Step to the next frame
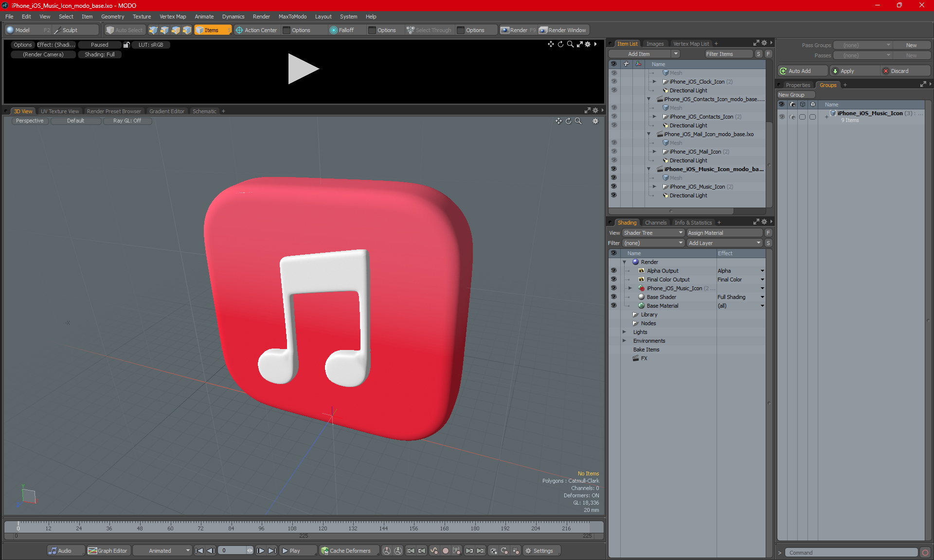The image size is (934, 560). [261, 551]
